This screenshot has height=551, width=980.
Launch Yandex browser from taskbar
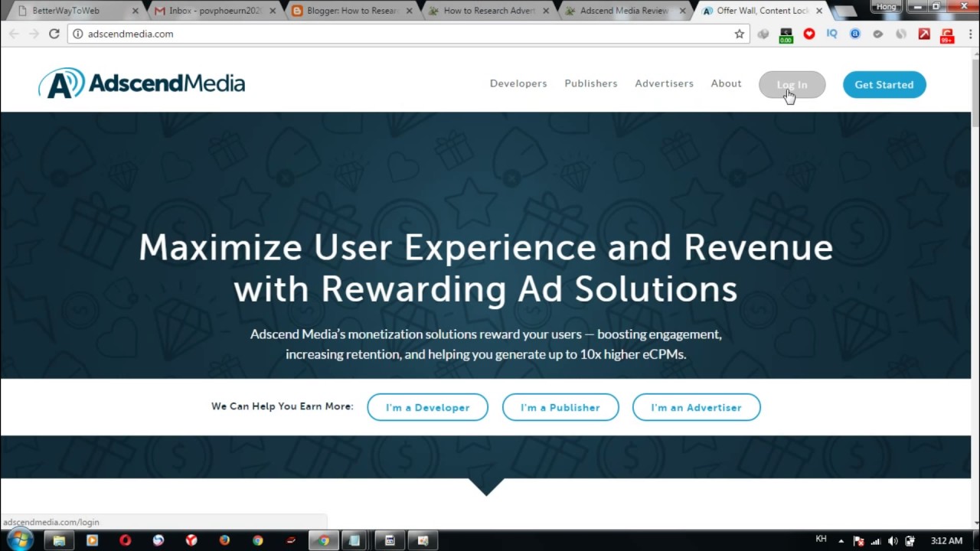click(191, 540)
